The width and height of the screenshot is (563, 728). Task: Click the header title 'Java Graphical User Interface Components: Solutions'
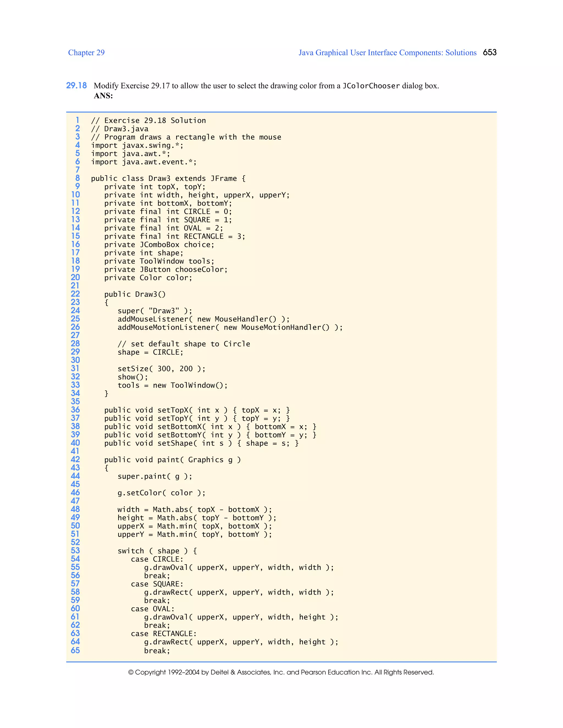(387, 53)
